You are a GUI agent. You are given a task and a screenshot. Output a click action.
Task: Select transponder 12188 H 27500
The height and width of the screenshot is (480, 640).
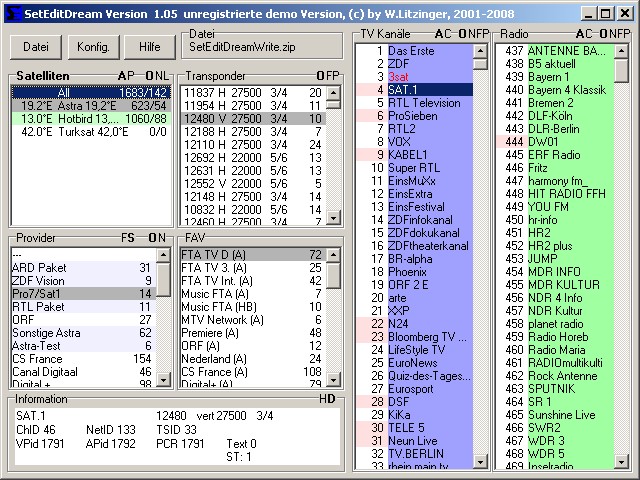(x=253, y=132)
